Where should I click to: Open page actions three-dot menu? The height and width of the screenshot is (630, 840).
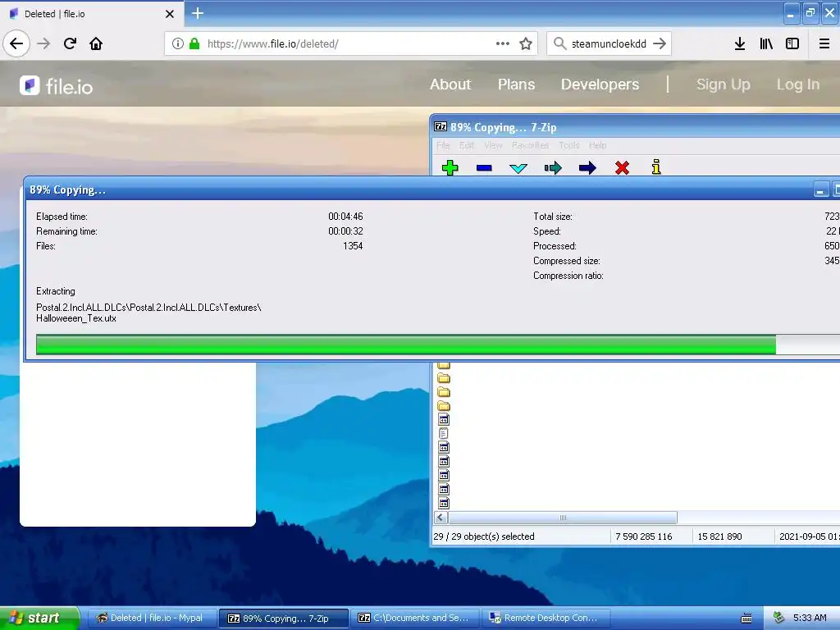(x=503, y=43)
